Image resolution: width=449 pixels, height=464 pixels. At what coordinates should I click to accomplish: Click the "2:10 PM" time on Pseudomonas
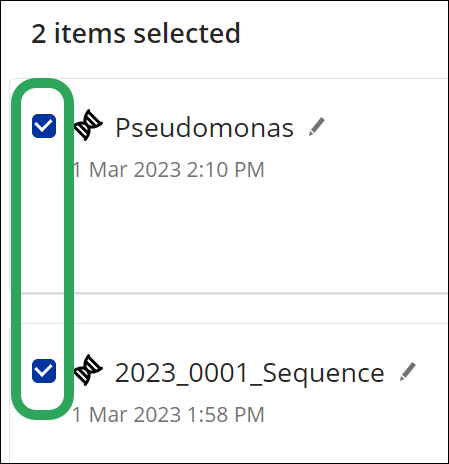(225, 170)
